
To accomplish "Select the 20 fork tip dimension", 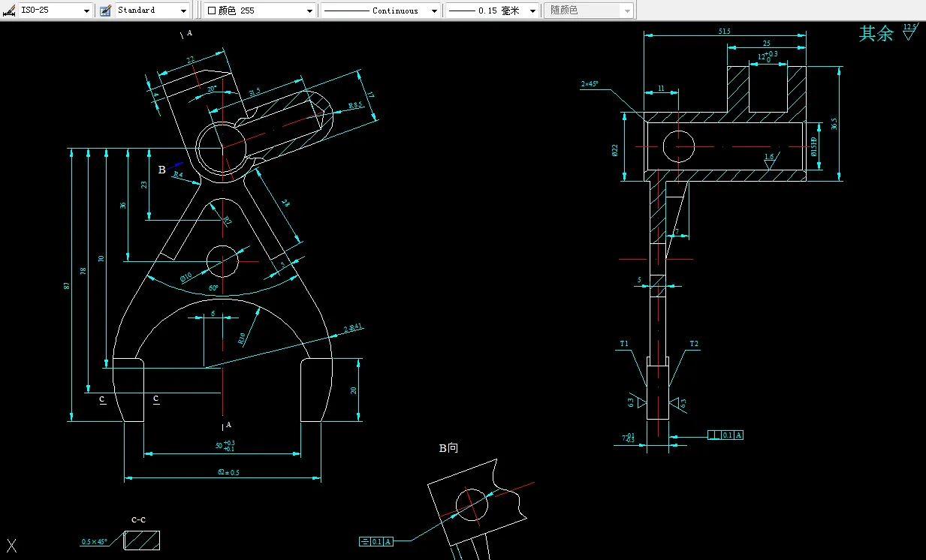I will (x=354, y=390).
